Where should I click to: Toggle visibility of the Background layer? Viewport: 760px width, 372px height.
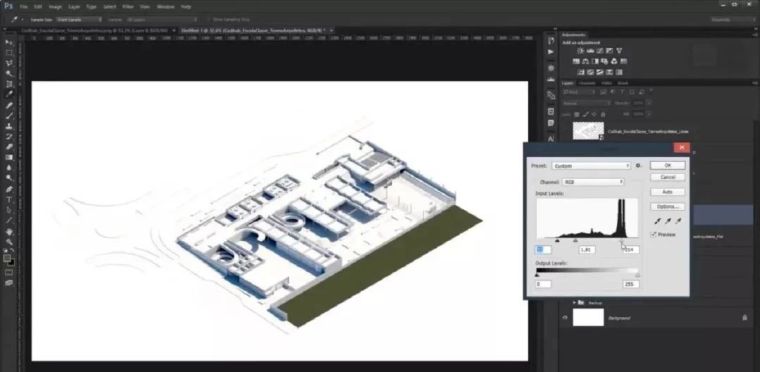pyautogui.click(x=565, y=318)
